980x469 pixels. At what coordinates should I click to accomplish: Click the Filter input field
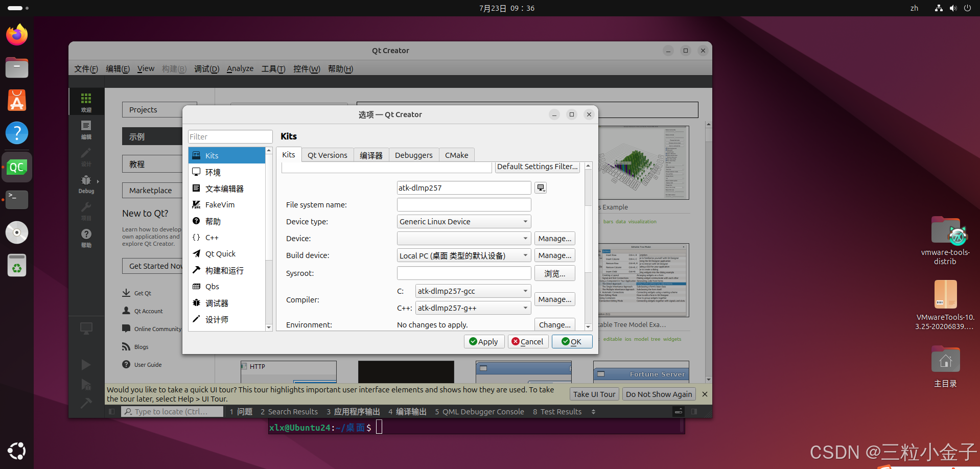click(230, 137)
